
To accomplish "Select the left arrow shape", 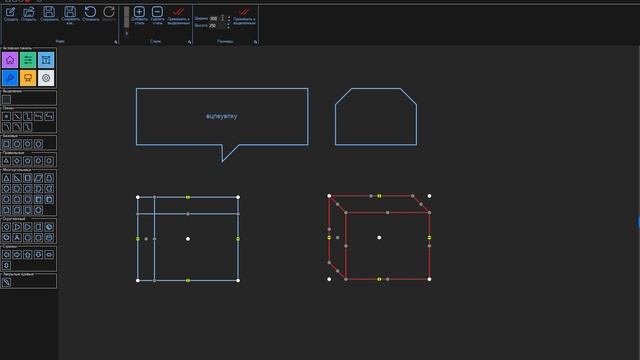I will coord(7,255).
